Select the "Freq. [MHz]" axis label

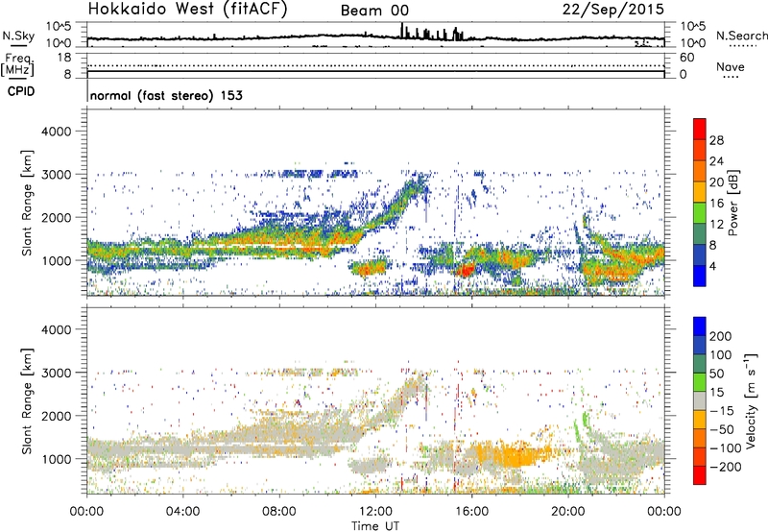pos(17,65)
